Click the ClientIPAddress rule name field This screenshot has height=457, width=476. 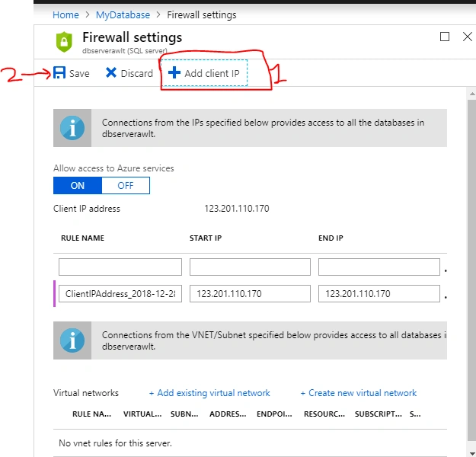click(120, 294)
